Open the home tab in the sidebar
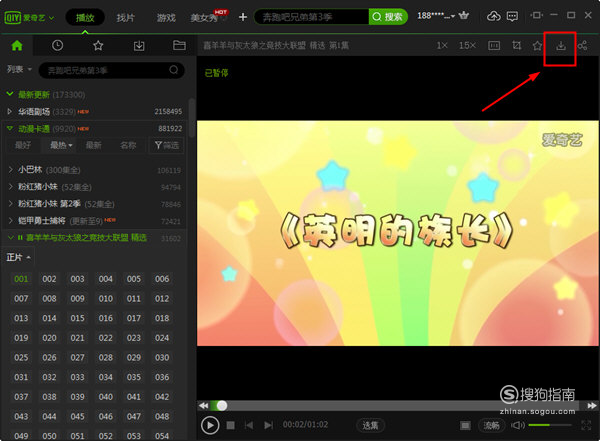Screen dimensions: 600x441 click(x=17, y=46)
